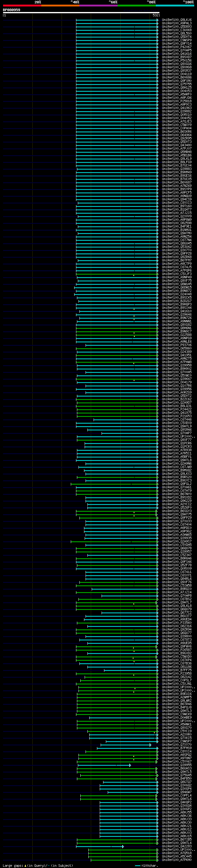197x868 pixels.
Task: Select the UniRef100_C0PA04 label
Action: [x=177, y=128]
